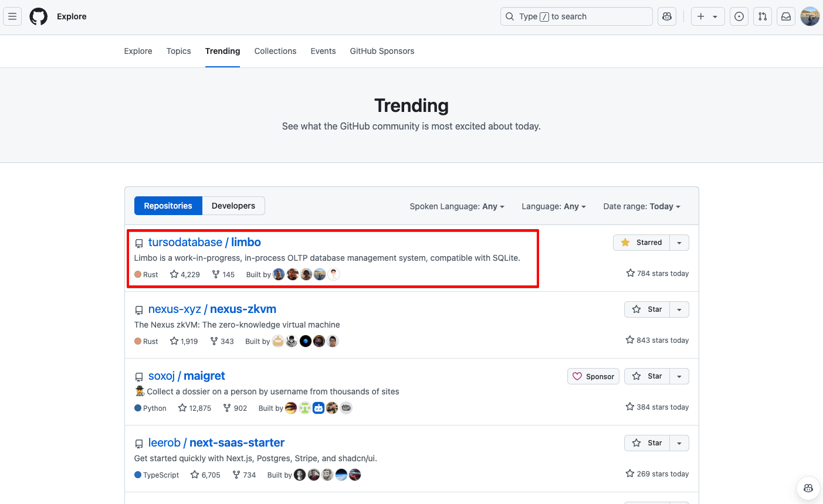Click the '269 stars today' text

pyautogui.click(x=663, y=474)
